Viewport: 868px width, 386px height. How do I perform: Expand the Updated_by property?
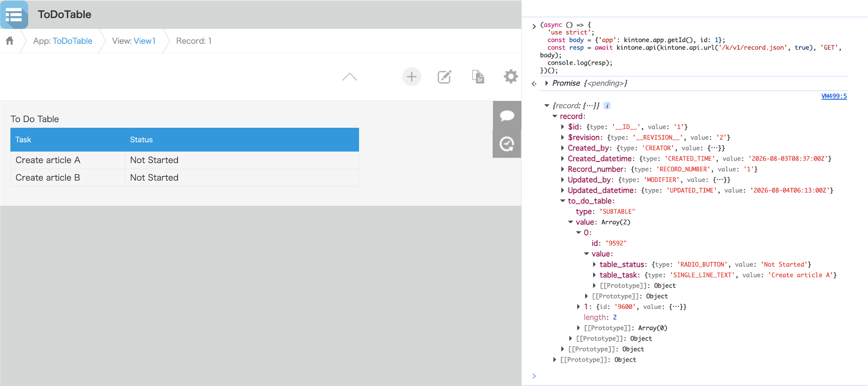[x=563, y=180]
